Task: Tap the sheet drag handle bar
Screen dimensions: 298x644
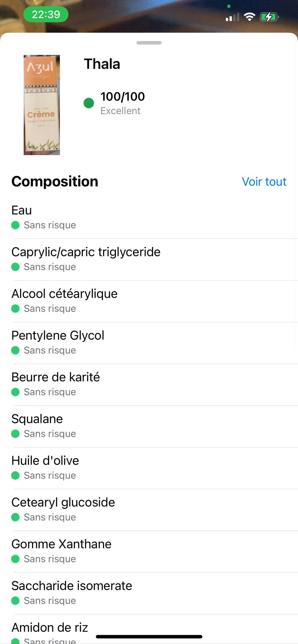Action: 149,43
